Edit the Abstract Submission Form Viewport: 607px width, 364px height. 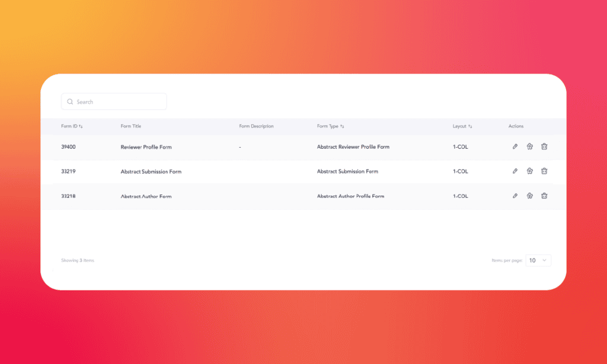pyautogui.click(x=515, y=171)
